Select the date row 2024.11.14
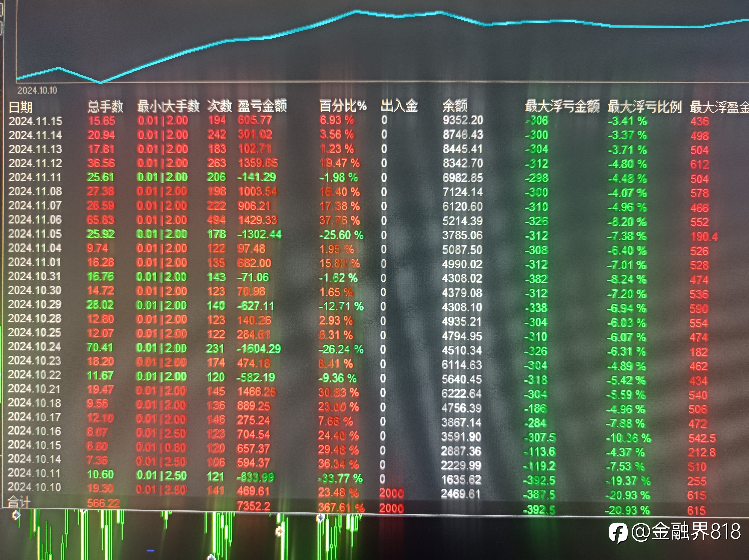Image resolution: width=749 pixels, height=560 pixels. pos(36,135)
